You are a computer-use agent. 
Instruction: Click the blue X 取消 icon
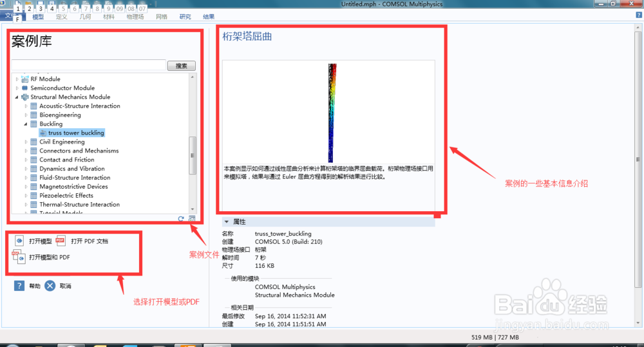[x=50, y=285]
